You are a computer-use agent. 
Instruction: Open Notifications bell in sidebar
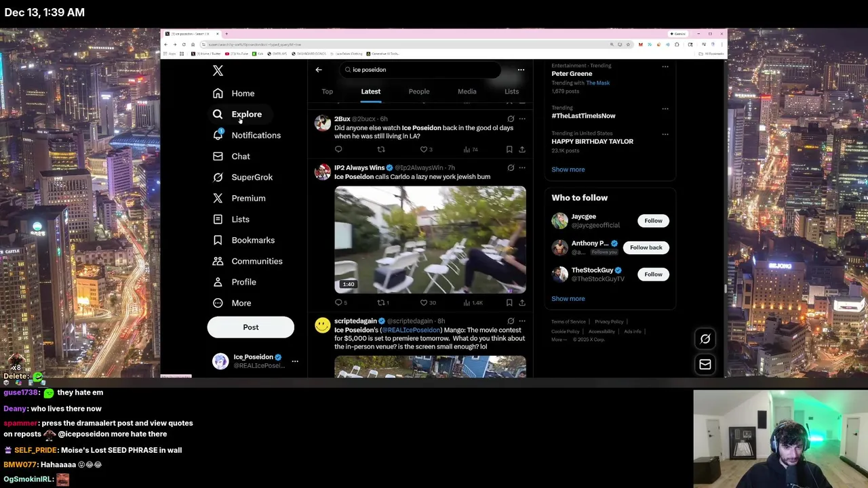(218, 135)
